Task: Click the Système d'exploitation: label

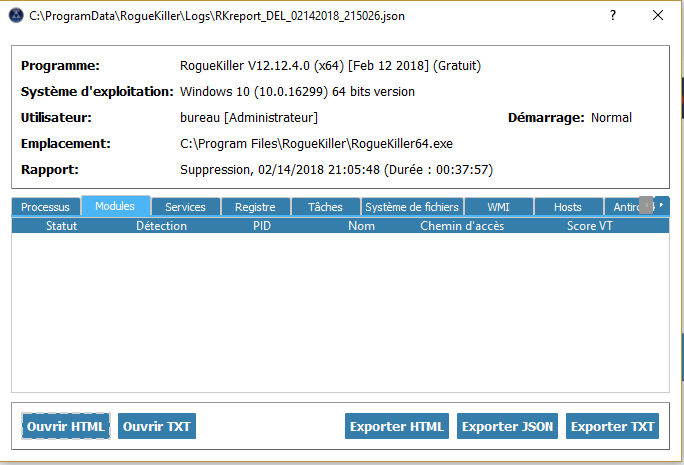Action: 97,92
